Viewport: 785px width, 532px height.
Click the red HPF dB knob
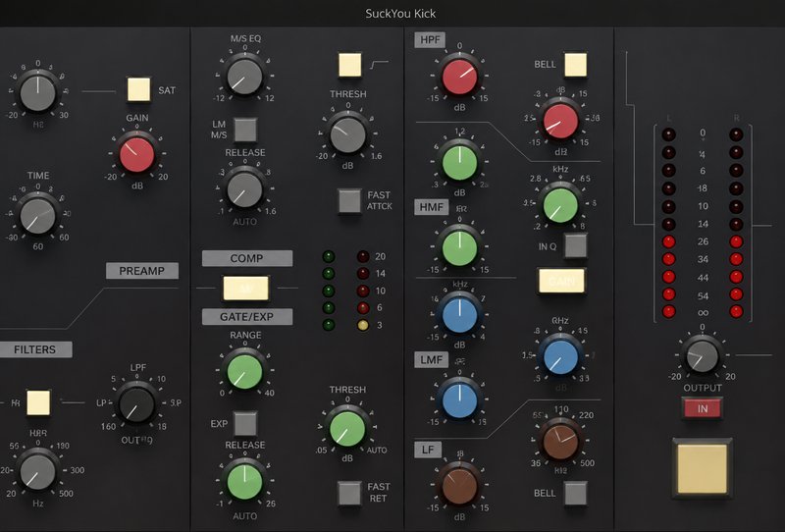point(459,77)
